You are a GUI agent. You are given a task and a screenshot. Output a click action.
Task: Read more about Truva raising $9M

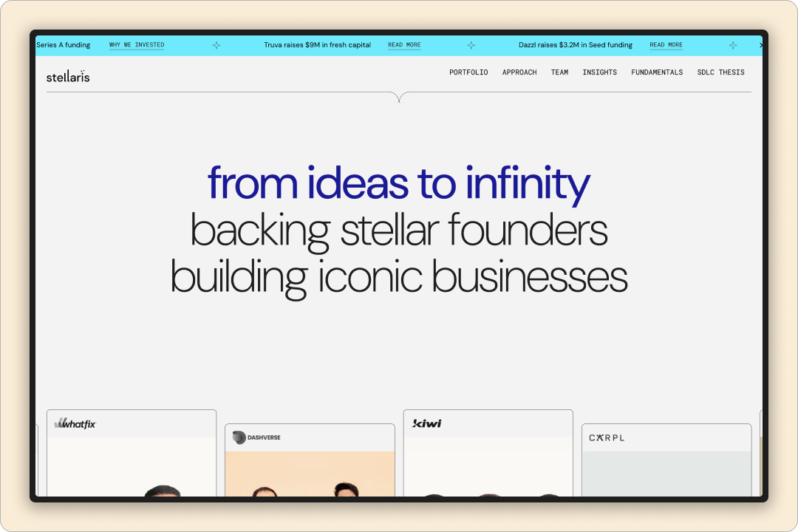[x=404, y=45]
